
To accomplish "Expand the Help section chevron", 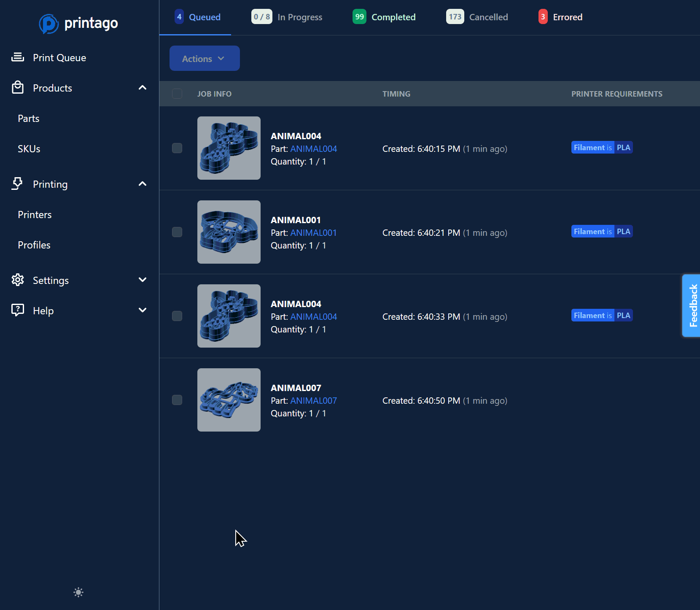I will click(x=143, y=310).
